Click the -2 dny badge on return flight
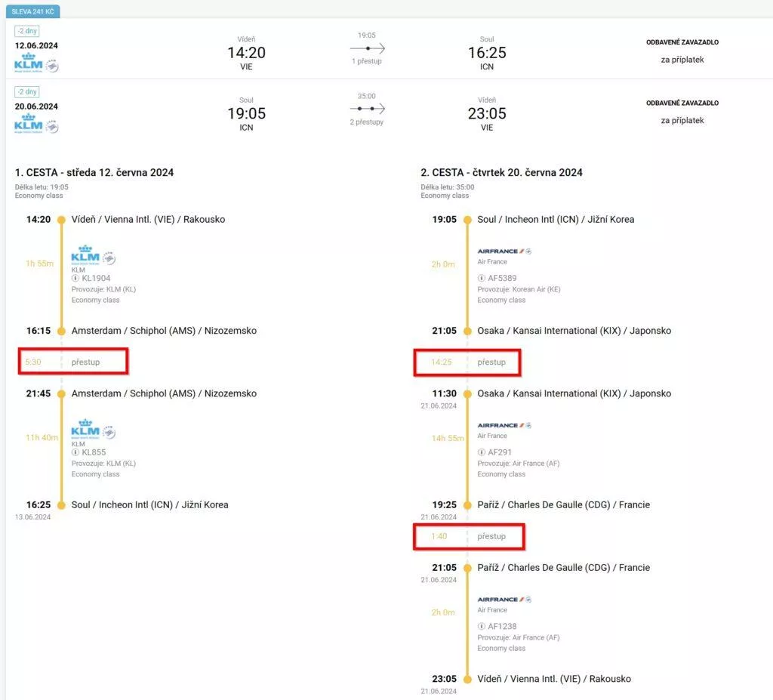 (27, 92)
